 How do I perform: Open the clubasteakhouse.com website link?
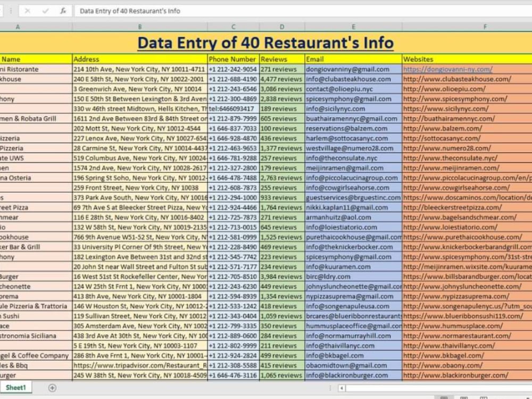457,79
